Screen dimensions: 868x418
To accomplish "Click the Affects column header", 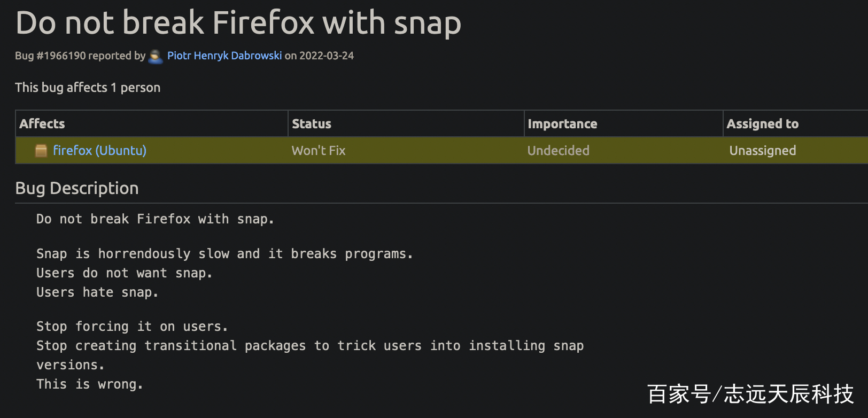I will pos(42,124).
